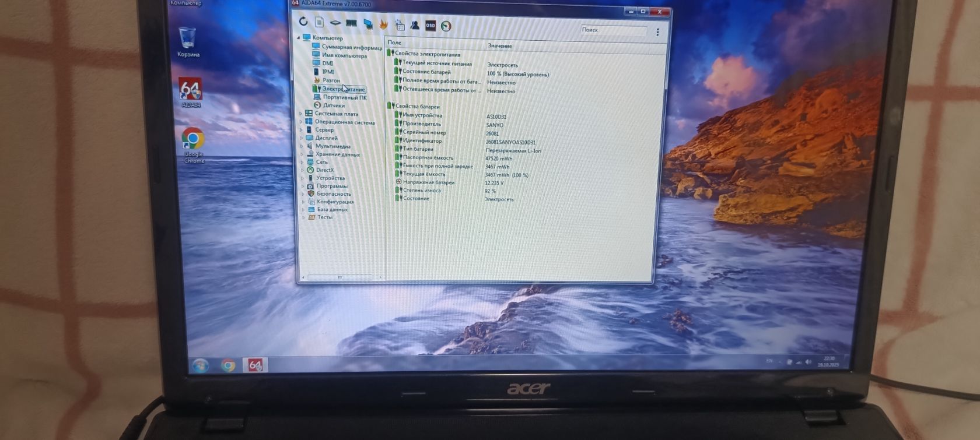Expand the Дисплей tree node
Image resolution: width=980 pixels, height=440 pixels.
click(x=302, y=138)
